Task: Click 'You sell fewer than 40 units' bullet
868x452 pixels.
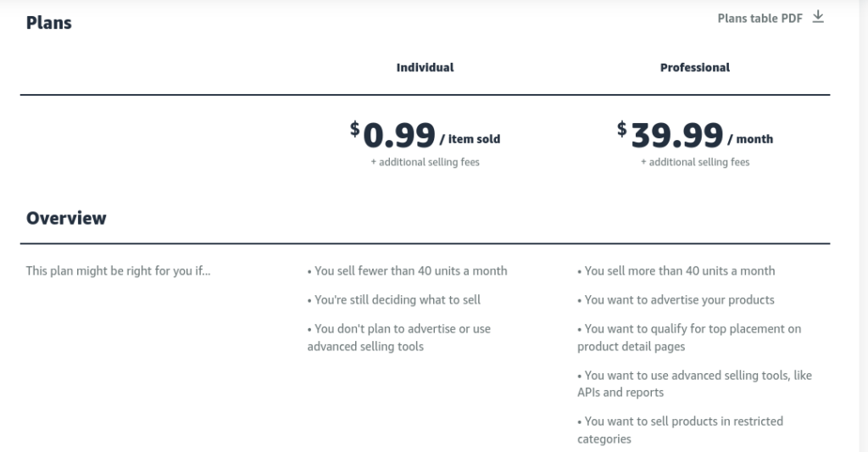Action: coord(408,271)
